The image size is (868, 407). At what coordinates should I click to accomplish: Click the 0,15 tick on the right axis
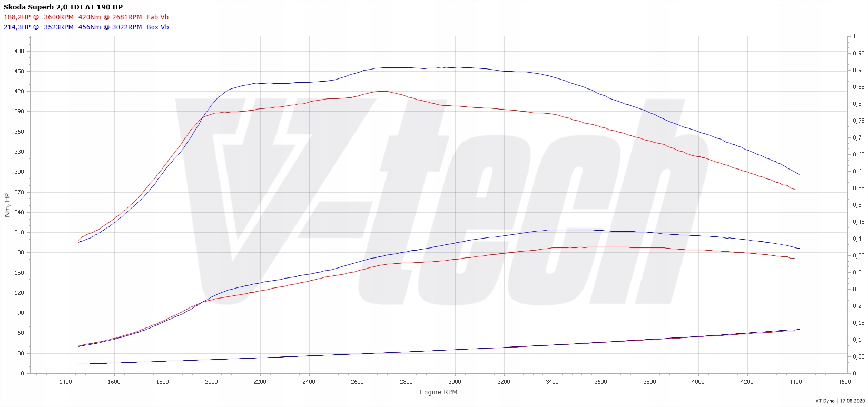coord(859,323)
